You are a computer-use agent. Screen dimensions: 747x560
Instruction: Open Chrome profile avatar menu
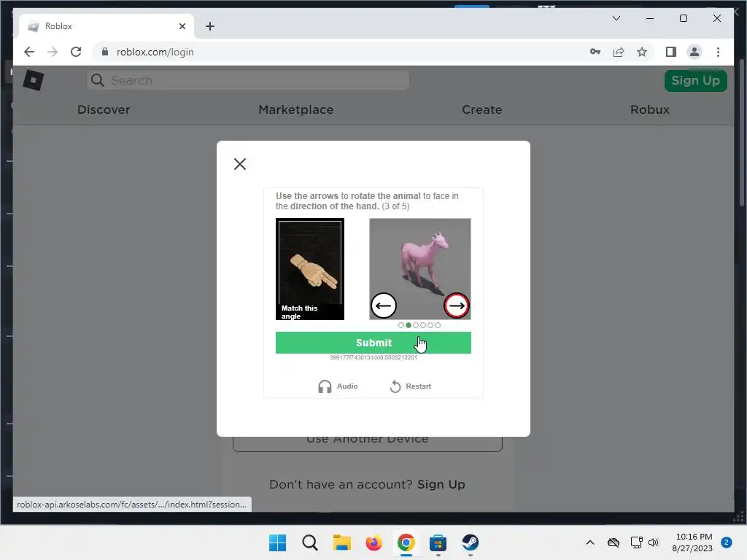694,52
